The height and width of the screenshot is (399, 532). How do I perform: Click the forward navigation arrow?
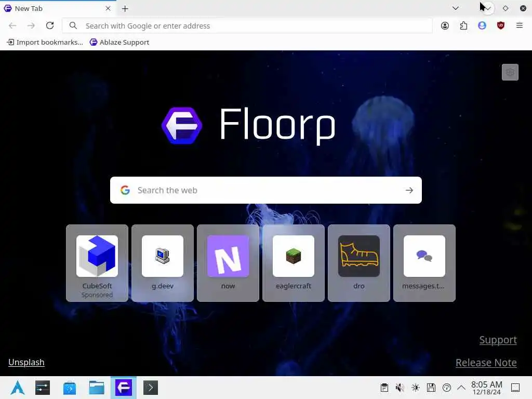pyautogui.click(x=31, y=25)
